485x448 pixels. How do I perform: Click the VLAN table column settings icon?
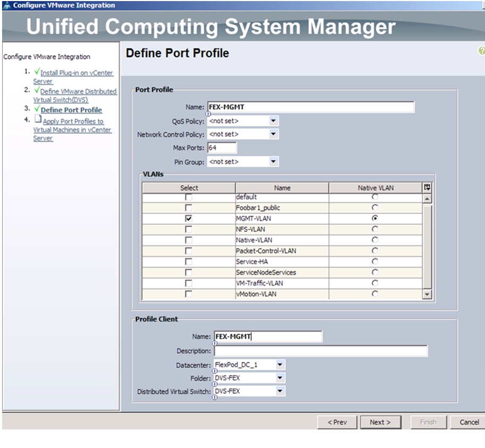point(427,187)
